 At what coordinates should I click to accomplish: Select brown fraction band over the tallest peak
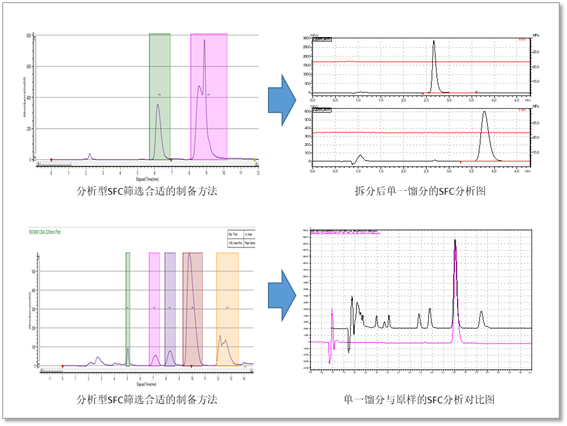[193, 309]
